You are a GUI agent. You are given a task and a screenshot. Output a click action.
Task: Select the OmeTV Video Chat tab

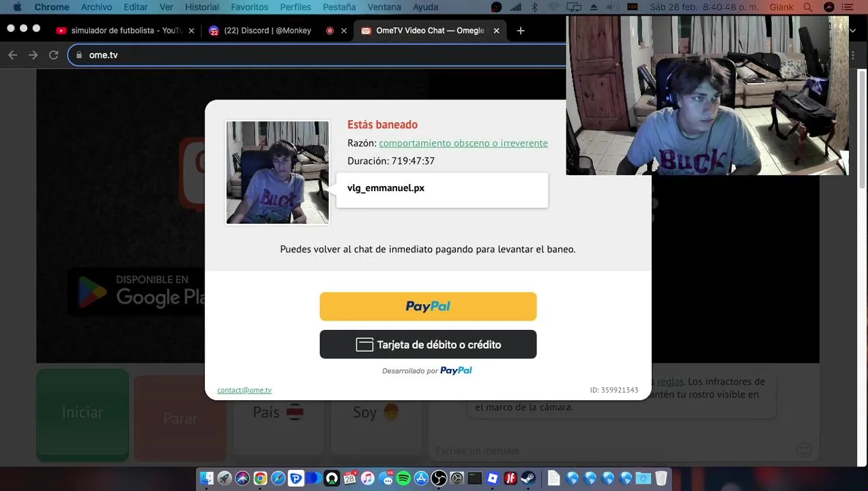pos(430,31)
